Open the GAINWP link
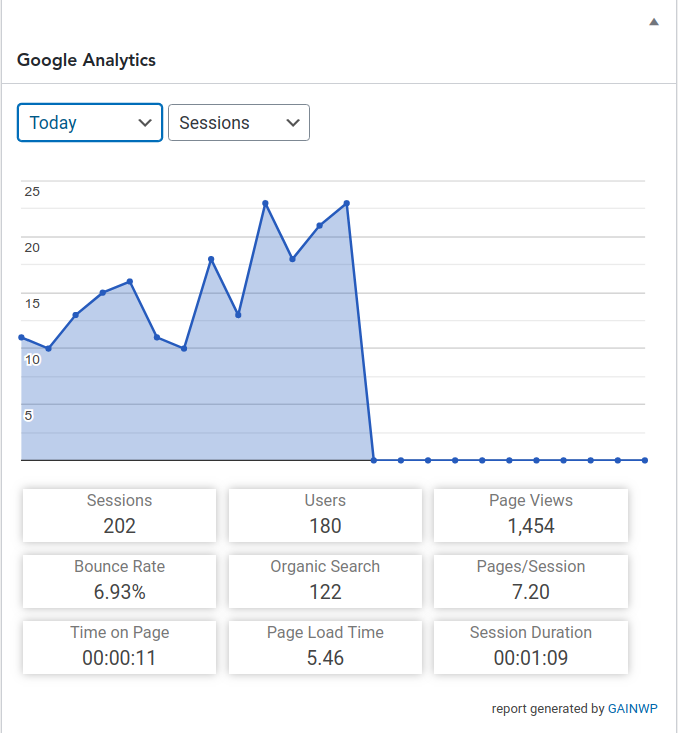The image size is (678, 733). [x=632, y=709]
